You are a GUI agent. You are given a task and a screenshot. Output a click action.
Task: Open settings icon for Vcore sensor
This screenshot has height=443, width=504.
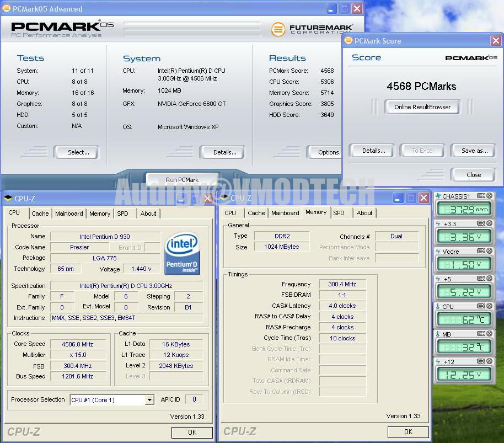481,251
